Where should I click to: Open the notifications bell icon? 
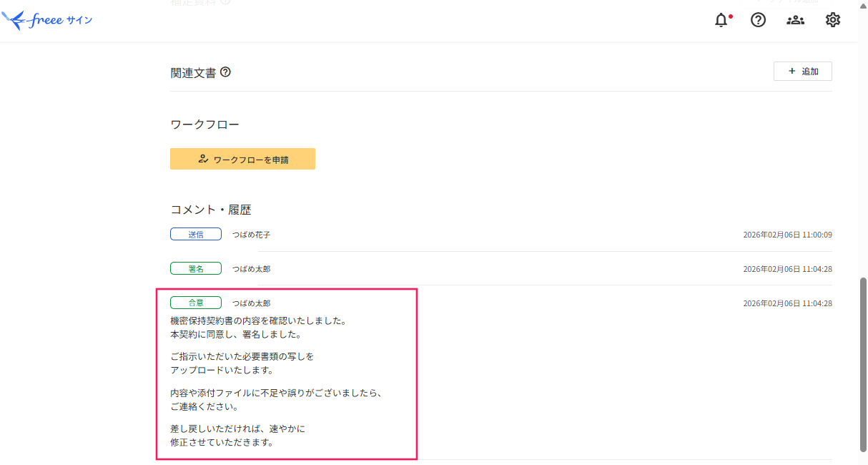pos(722,20)
